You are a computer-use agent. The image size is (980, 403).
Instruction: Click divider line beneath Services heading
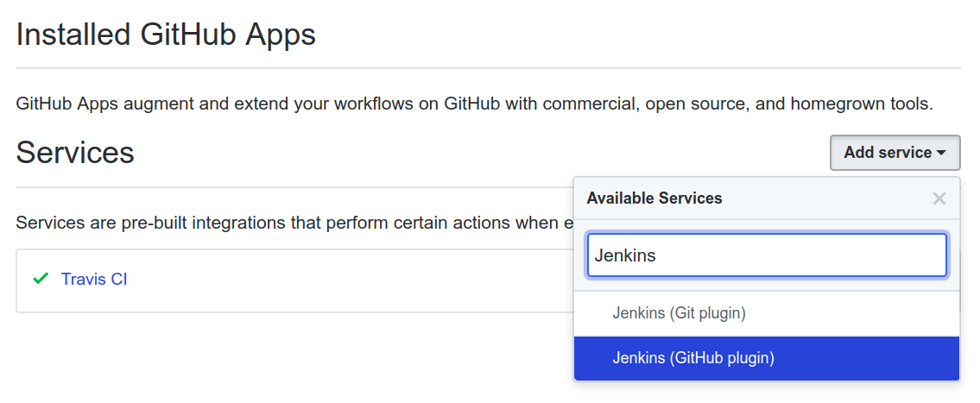[x=294, y=187]
